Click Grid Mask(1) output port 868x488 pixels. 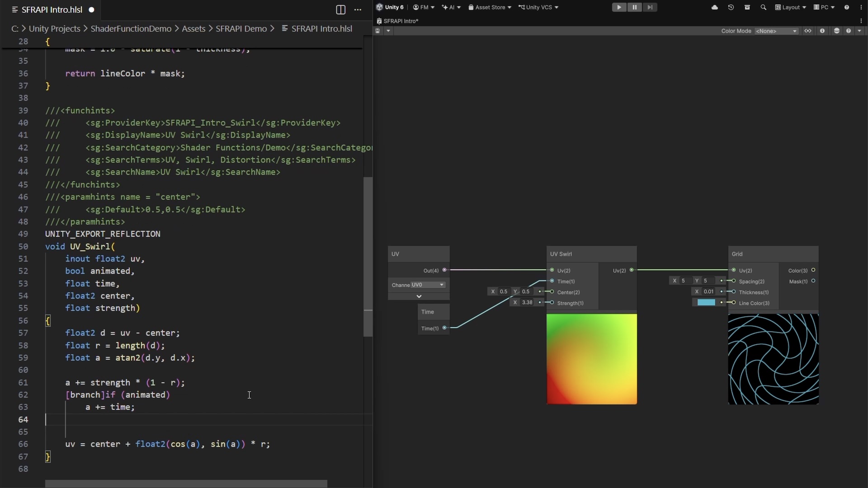click(x=813, y=281)
